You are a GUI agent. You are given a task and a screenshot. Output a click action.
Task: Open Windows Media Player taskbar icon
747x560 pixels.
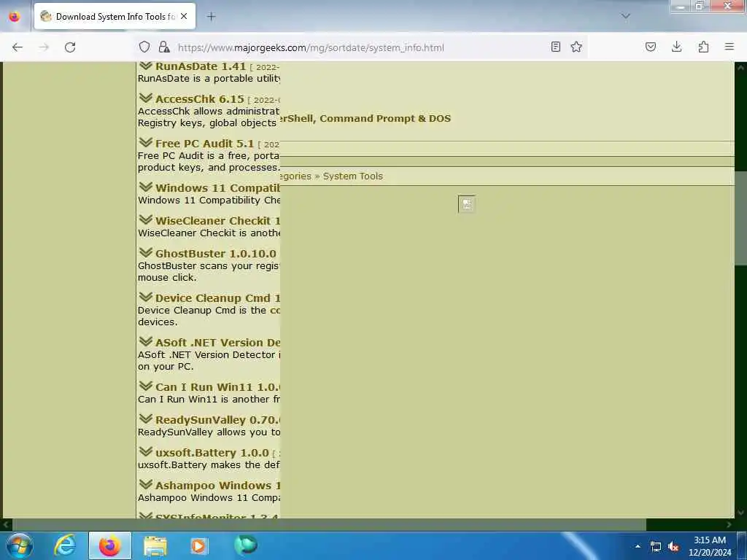[200, 545]
